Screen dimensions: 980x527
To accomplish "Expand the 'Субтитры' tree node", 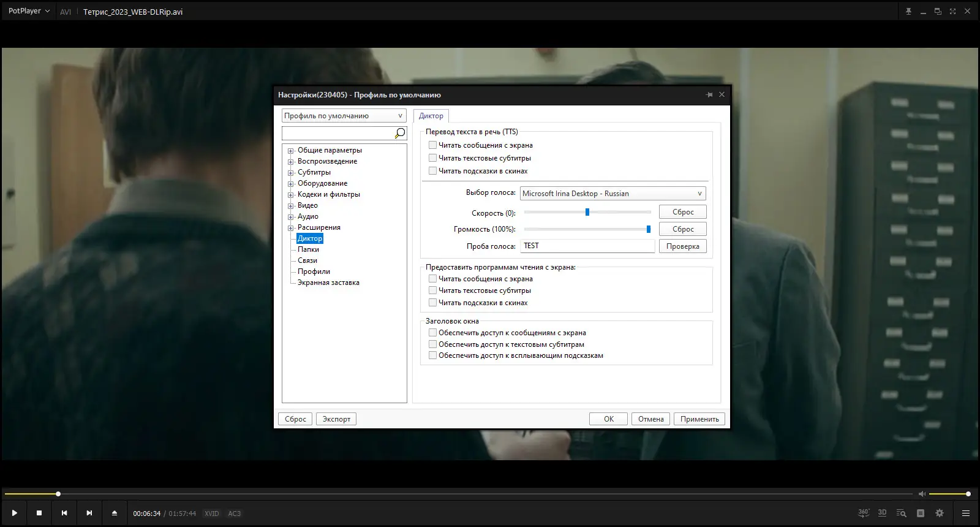I will click(291, 173).
